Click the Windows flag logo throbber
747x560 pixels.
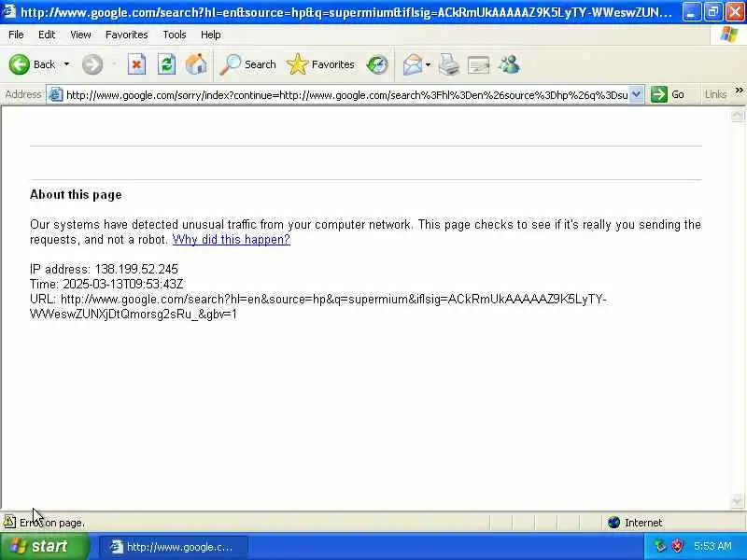point(729,35)
